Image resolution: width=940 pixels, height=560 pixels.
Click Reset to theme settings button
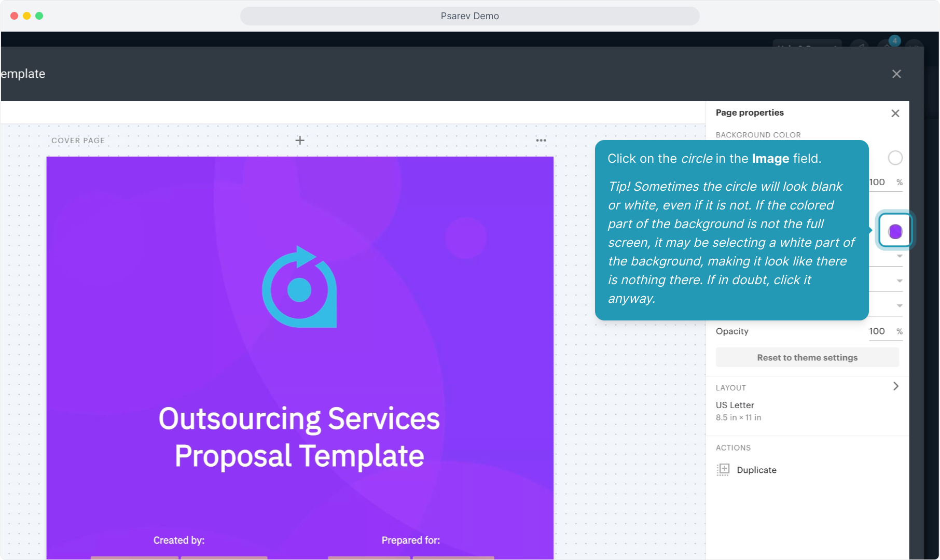[x=807, y=358]
